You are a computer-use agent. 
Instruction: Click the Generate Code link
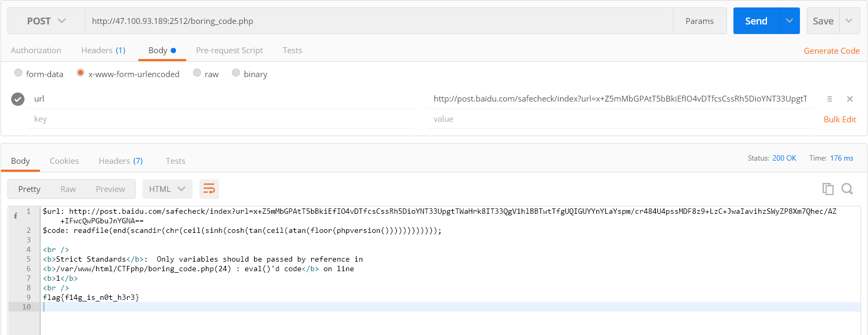point(831,51)
